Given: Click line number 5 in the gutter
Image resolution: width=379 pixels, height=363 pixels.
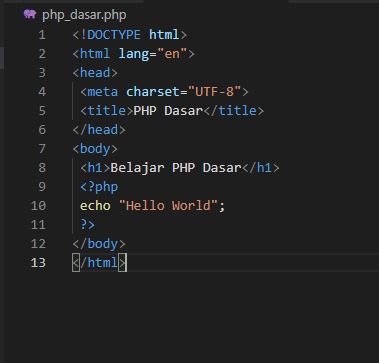Looking at the screenshot, I should [42, 111].
